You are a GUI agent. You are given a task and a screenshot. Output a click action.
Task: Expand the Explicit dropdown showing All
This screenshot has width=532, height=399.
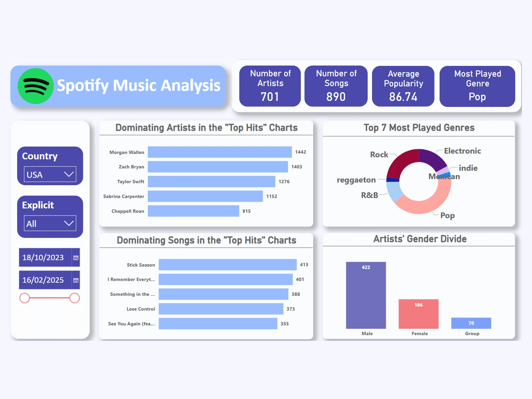50,224
